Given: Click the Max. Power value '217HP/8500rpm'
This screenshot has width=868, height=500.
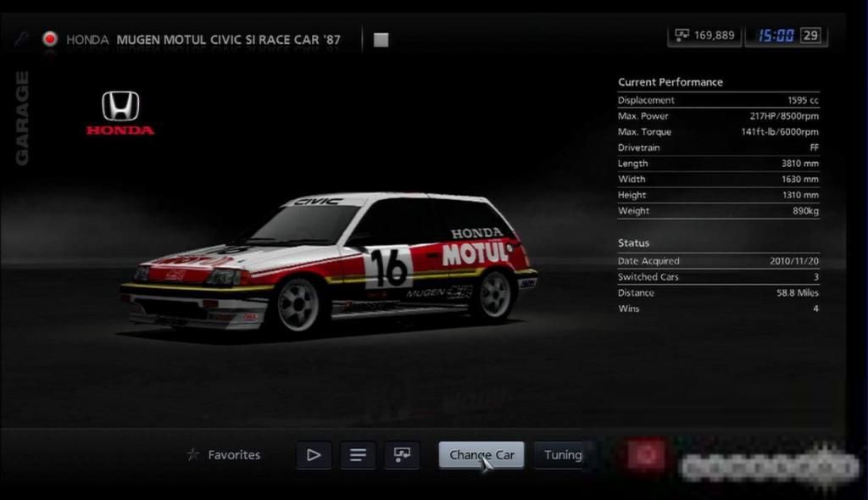Looking at the screenshot, I should 784,116.
